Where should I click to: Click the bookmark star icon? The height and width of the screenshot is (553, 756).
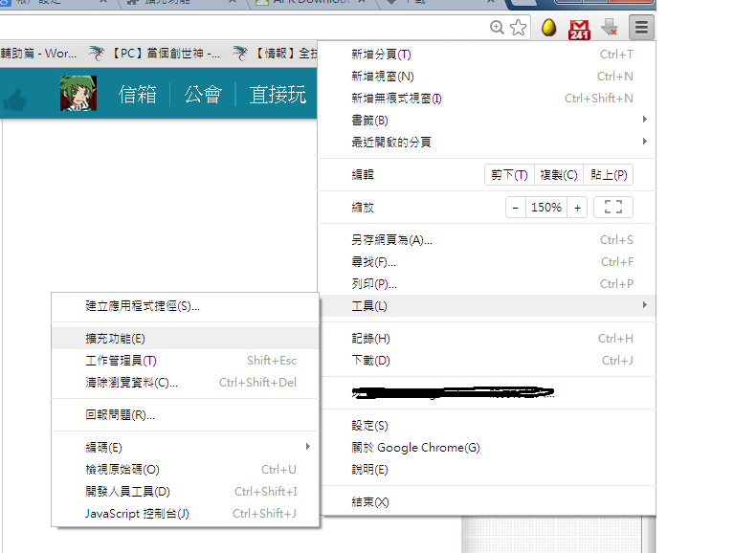click(x=518, y=28)
